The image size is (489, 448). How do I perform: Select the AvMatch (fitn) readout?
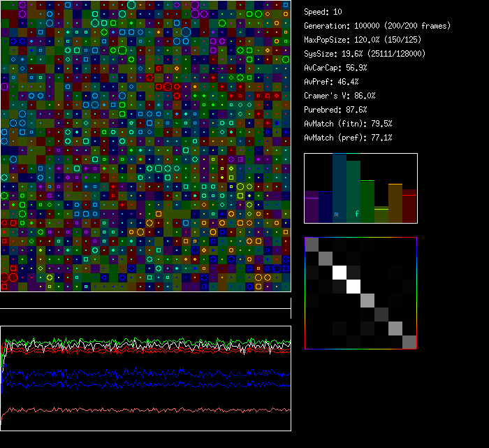(x=348, y=124)
